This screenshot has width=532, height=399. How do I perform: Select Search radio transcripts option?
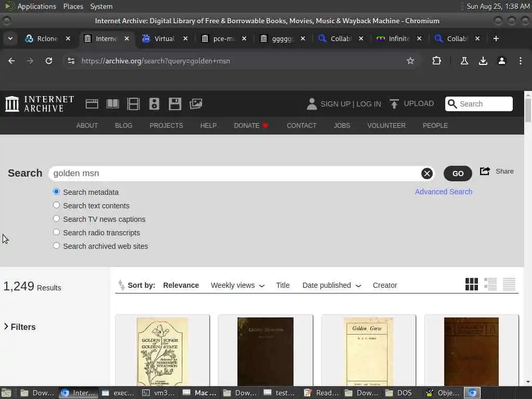point(56,232)
